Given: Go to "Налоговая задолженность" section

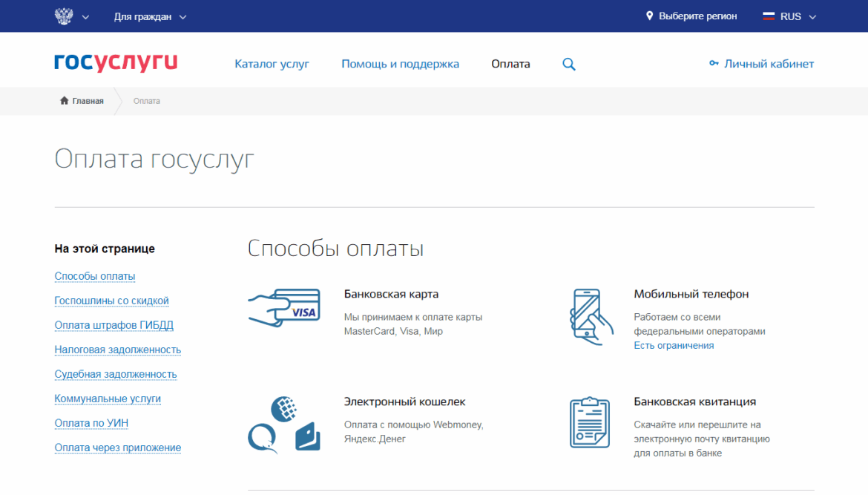Looking at the screenshot, I should pyautogui.click(x=117, y=350).
